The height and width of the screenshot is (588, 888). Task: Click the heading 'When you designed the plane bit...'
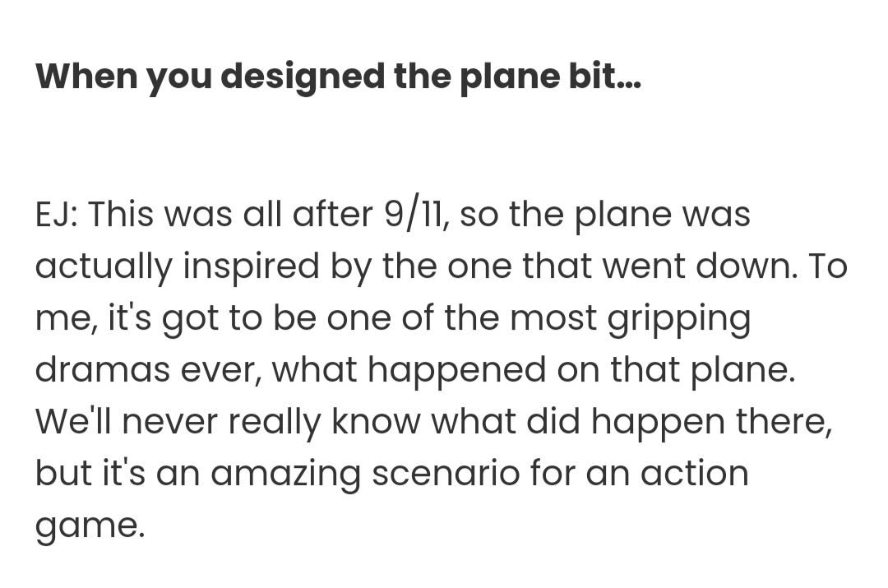coord(339,76)
